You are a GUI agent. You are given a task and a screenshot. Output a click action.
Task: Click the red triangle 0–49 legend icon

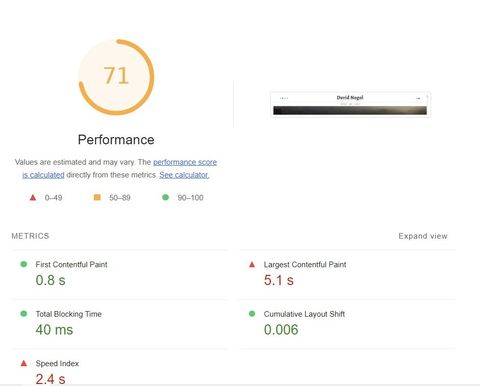coord(33,198)
